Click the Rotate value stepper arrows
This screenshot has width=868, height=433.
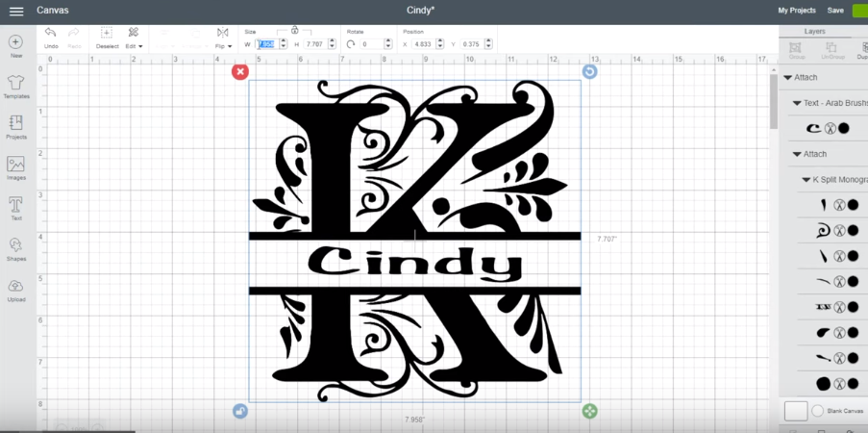coord(388,44)
